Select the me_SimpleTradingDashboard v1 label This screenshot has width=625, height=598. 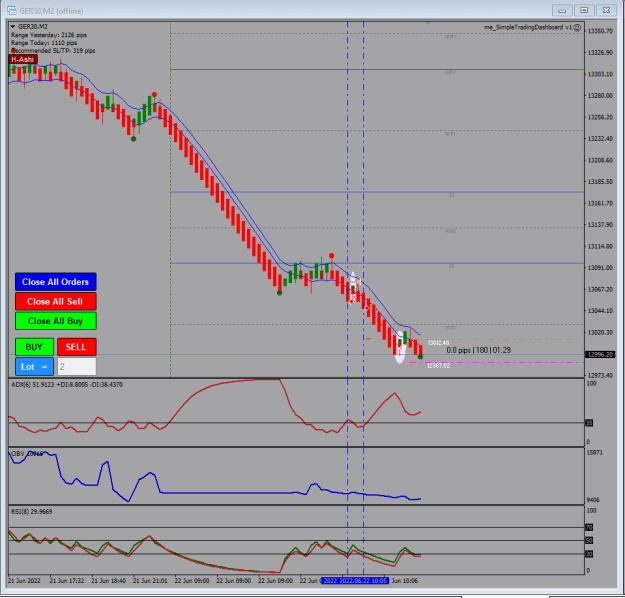pyautogui.click(x=528, y=27)
